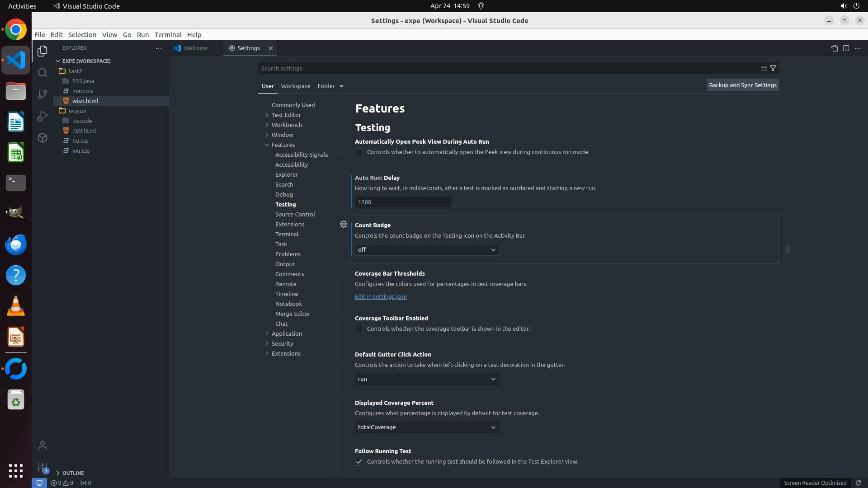The image size is (868, 488).
Task: Click the Split Editor Right icon
Action: [846, 48]
